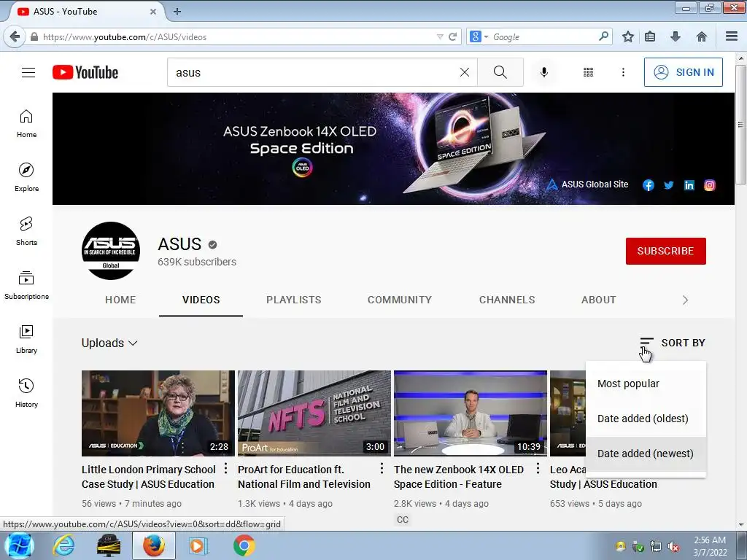Open ASUS Instagram link on banner
The width and height of the screenshot is (747, 560).
[710, 185]
